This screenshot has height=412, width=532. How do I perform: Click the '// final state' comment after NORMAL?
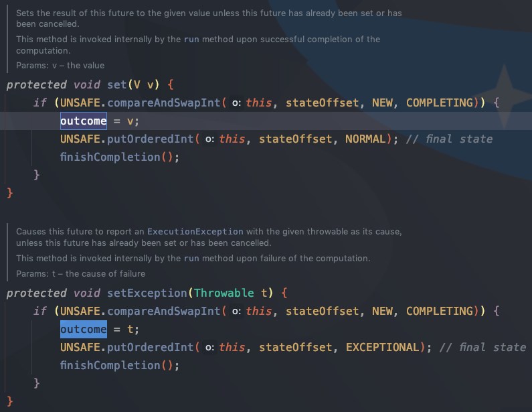[449, 139]
